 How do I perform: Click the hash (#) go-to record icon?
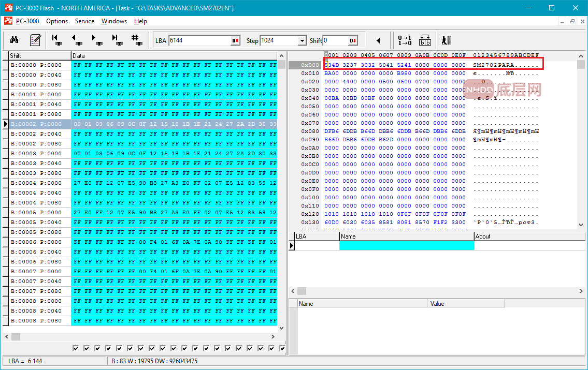[136, 40]
